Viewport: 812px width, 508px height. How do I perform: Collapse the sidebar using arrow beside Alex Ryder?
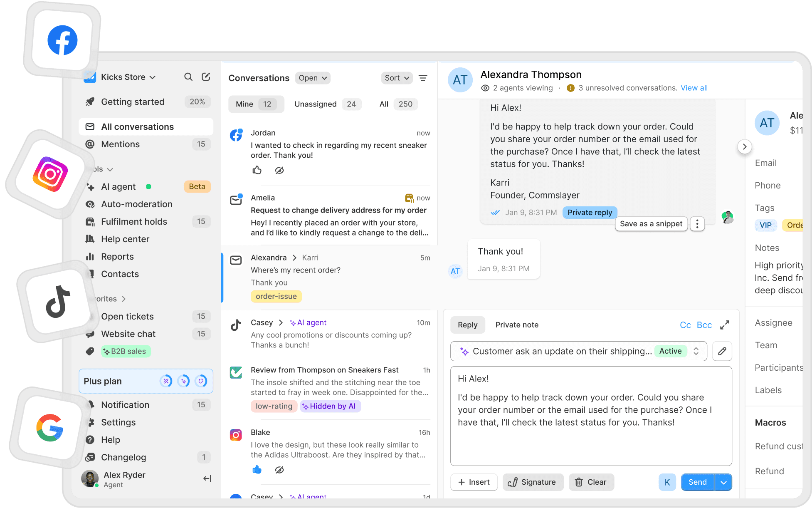pos(207,478)
